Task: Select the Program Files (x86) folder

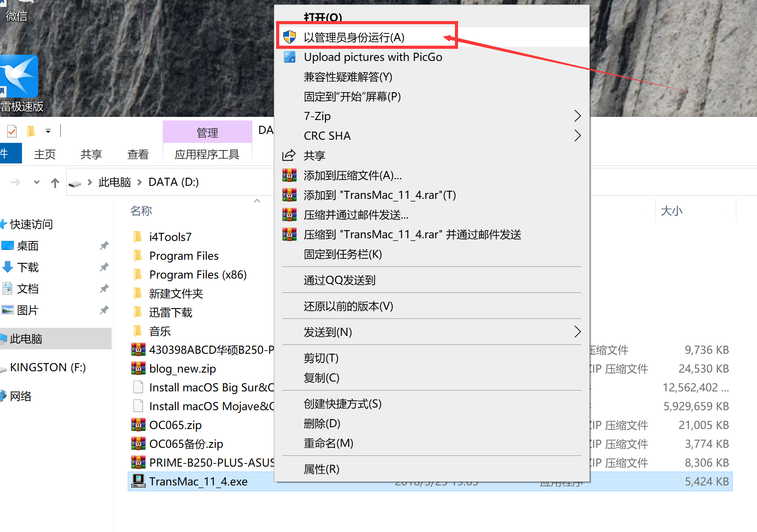Action: 198,275
